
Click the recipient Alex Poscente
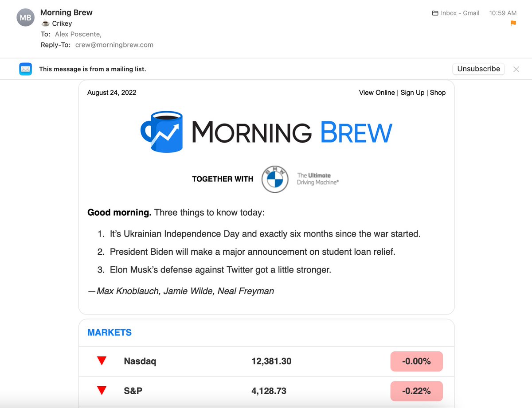pyautogui.click(x=78, y=34)
